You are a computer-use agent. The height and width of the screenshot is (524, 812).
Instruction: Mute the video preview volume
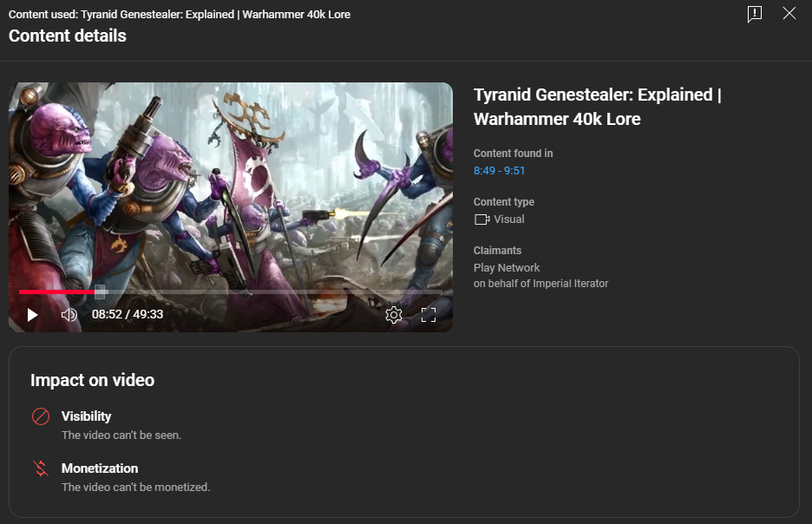point(69,315)
